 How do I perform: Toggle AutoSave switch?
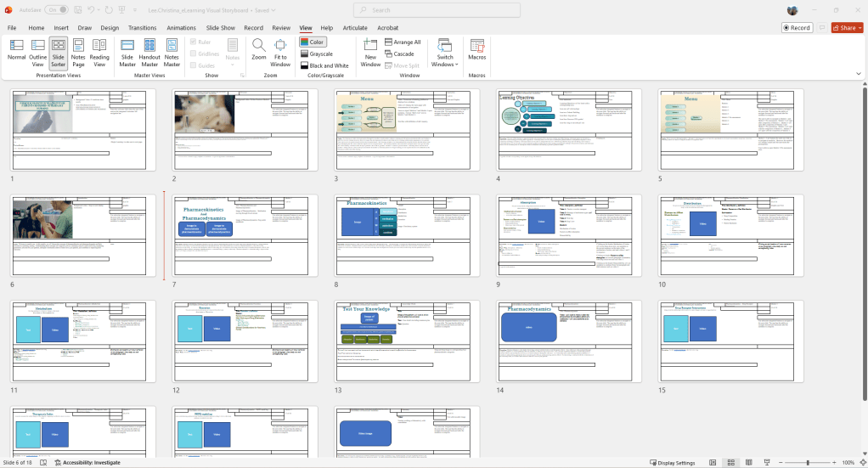click(x=56, y=10)
